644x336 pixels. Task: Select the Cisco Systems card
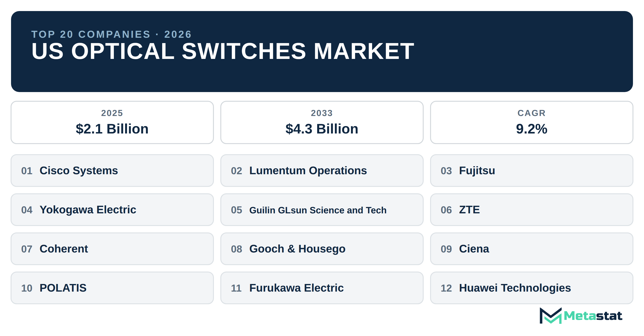click(x=112, y=171)
